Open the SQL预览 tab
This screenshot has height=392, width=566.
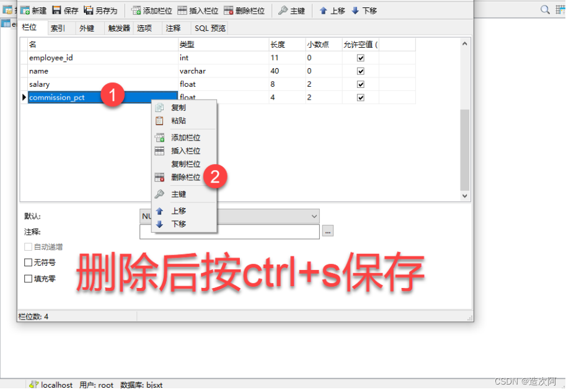(210, 27)
